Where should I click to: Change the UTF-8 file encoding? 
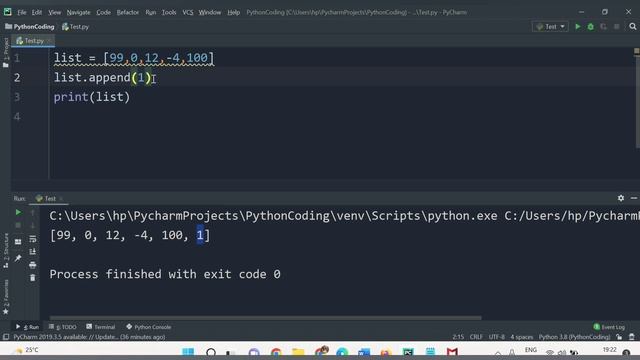pyautogui.click(x=497, y=337)
